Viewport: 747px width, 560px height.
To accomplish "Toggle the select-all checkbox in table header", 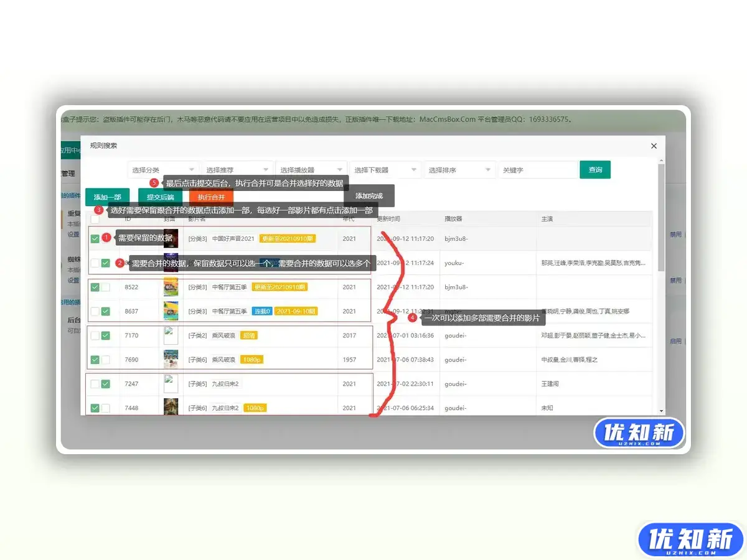I will click(x=96, y=218).
